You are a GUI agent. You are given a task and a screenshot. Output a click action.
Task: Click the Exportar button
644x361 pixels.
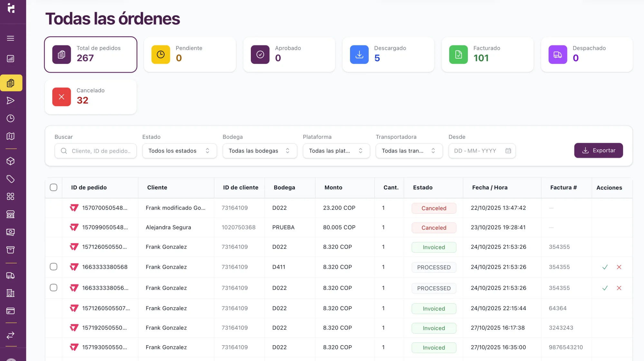click(598, 150)
